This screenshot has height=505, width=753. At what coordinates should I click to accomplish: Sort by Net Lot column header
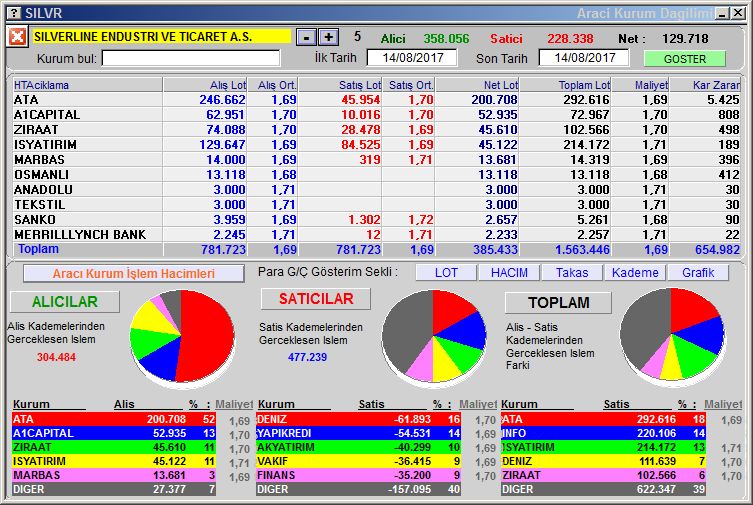pyautogui.click(x=477, y=85)
